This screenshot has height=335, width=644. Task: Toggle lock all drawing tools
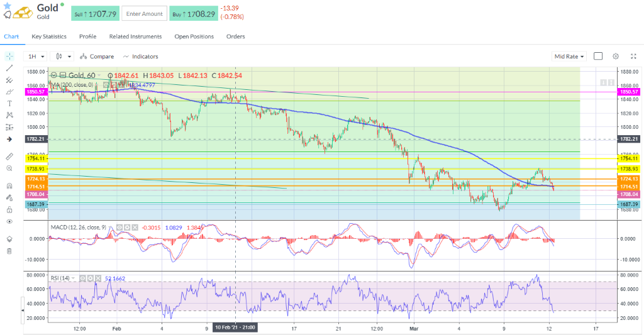pos(9,210)
